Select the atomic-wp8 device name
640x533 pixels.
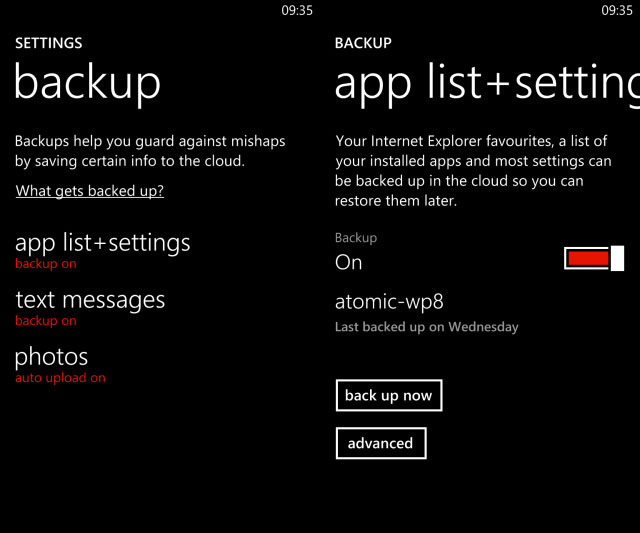click(x=388, y=302)
